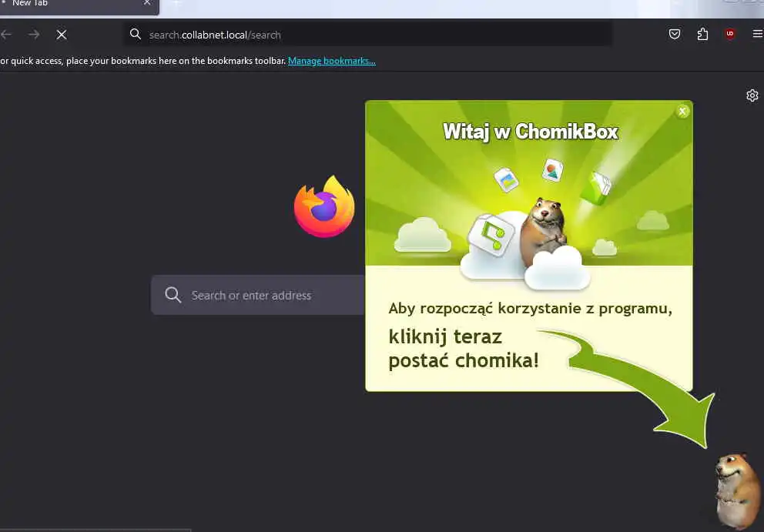
Task: Click the 'Aby rozpocząć korzystanie z programu,' text
Action: 530,309
